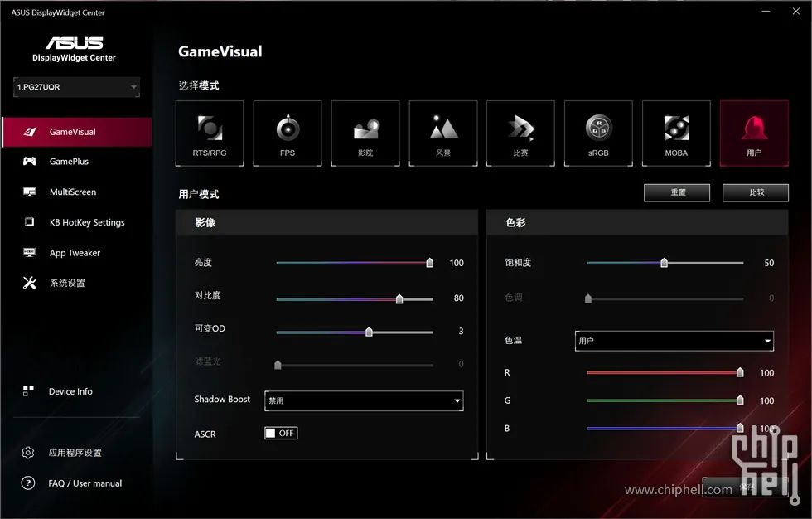Select the sRGB mode icon

[598, 128]
